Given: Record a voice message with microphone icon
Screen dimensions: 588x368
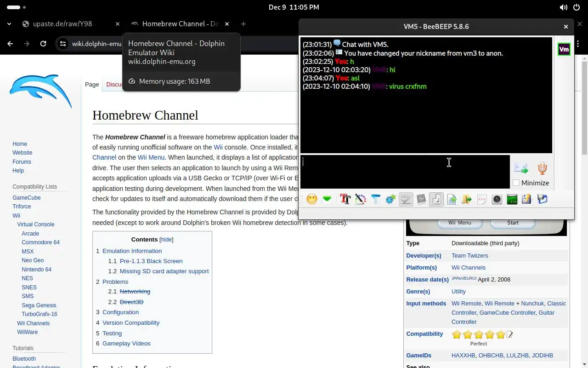Looking at the screenshot, I should point(543,168).
